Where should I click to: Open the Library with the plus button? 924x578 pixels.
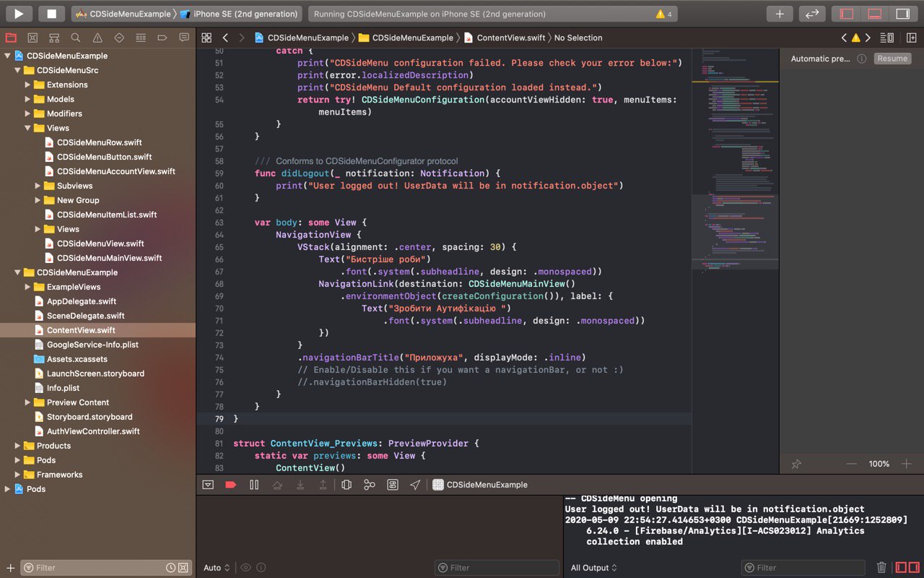(x=780, y=14)
